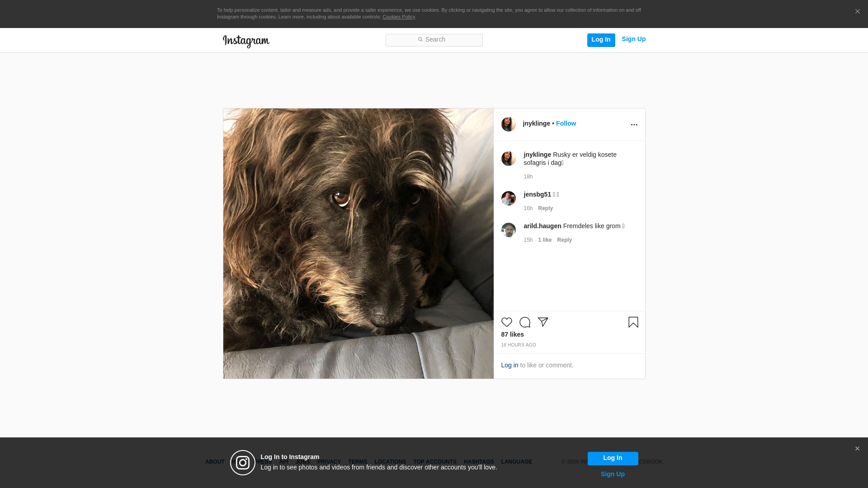Visit jensbg51 profile from comment
Image resolution: width=868 pixels, height=488 pixels.
(x=537, y=194)
